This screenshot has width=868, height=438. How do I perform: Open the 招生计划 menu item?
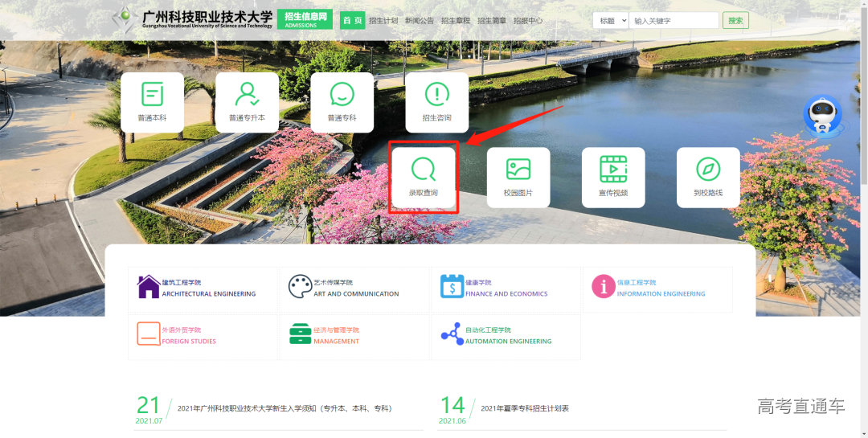[383, 20]
